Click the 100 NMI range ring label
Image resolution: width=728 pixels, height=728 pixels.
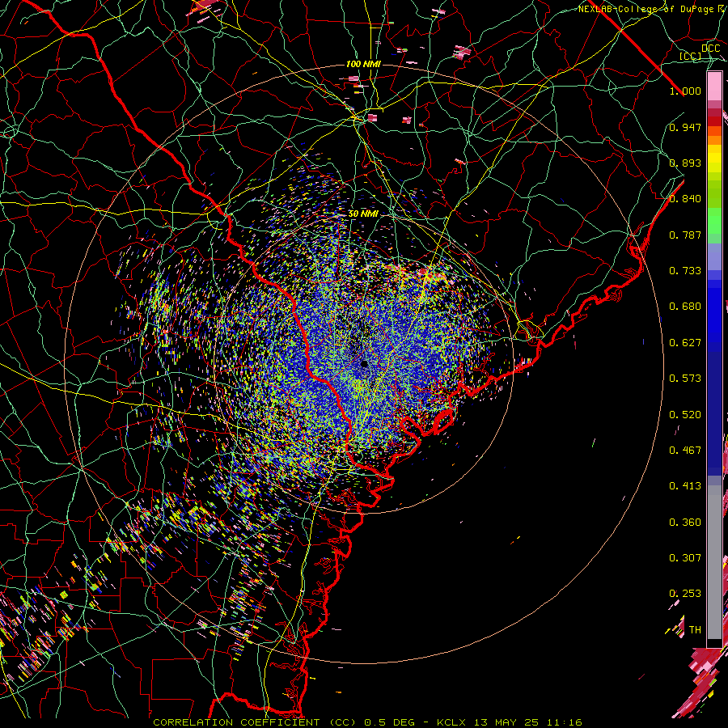click(363, 64)
